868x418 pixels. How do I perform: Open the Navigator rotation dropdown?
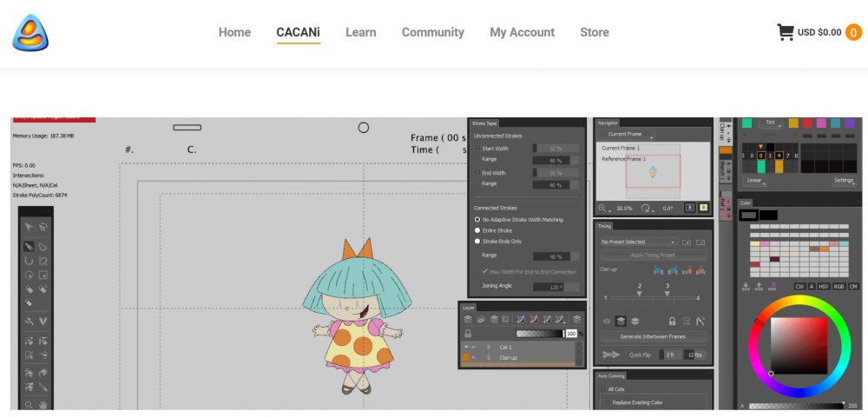pos(648,209)
